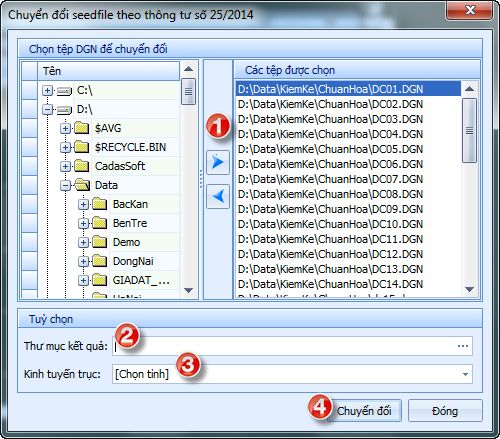Click the DongNai folder icon
Image resolution: width=500 pixels, height=439 pixels.
pyautogui.click(x=99, y=261)
